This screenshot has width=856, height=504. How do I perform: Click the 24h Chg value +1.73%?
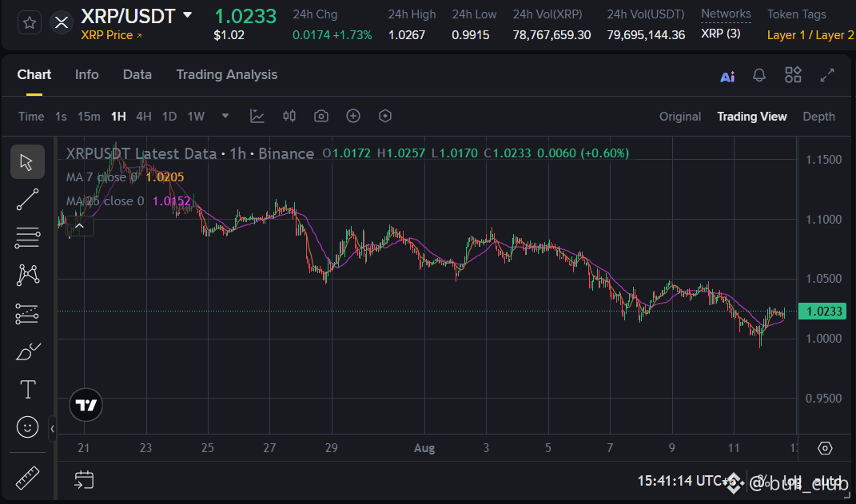coord(352,35)
